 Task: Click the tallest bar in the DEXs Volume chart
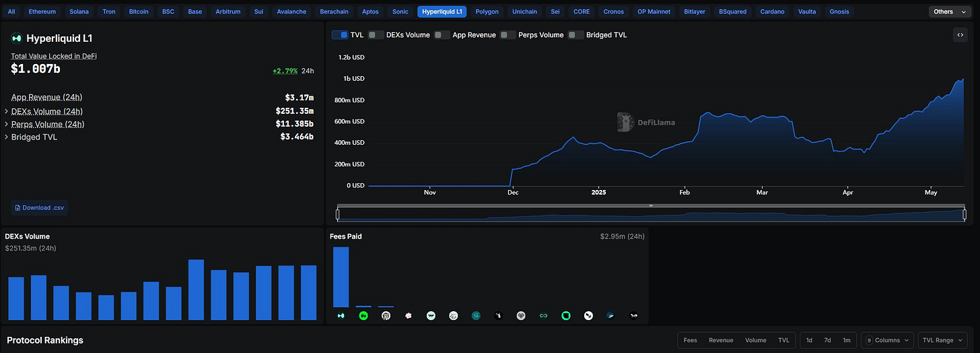(x=196, y=290)
